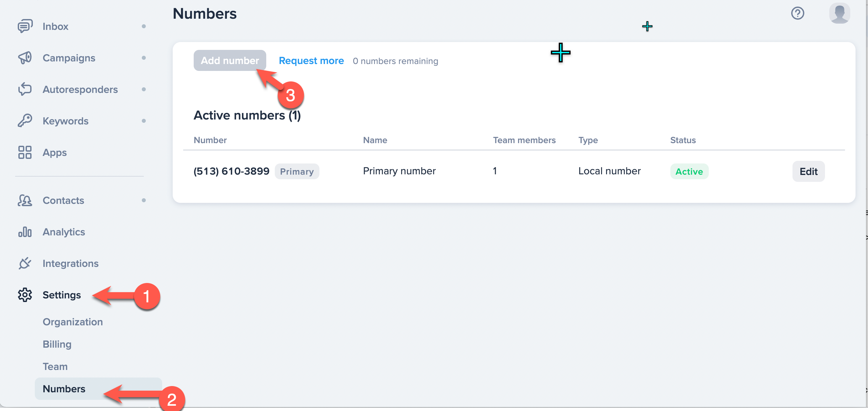This screenshot has width=868, height=411.
Task: Click the Contacts people icon
Action: 25,200
